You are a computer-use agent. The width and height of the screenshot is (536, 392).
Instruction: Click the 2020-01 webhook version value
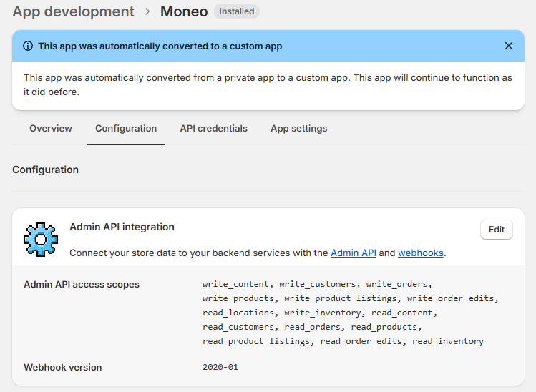coord(220,367)
